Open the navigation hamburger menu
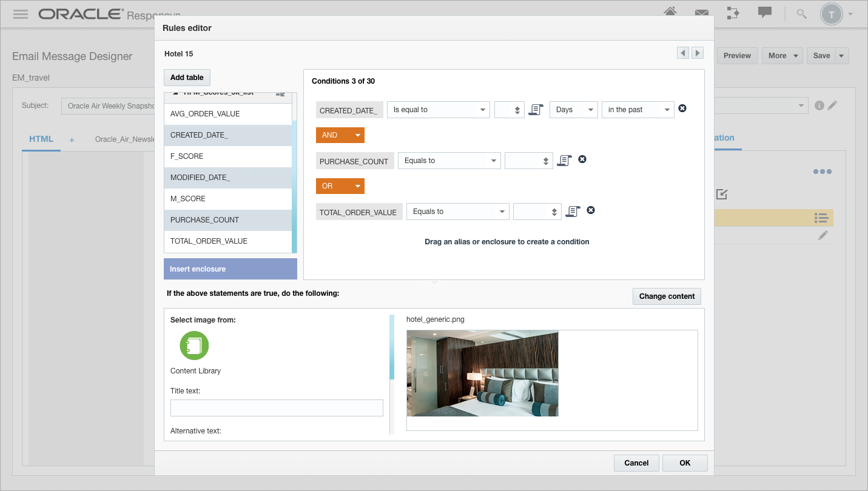 [20, 14]
